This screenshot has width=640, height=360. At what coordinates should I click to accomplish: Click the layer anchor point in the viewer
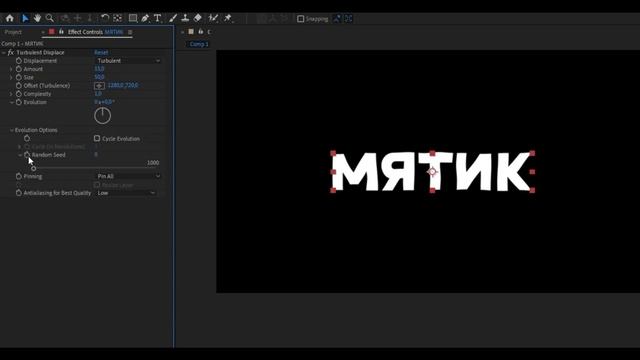click(x=432, y=172)
